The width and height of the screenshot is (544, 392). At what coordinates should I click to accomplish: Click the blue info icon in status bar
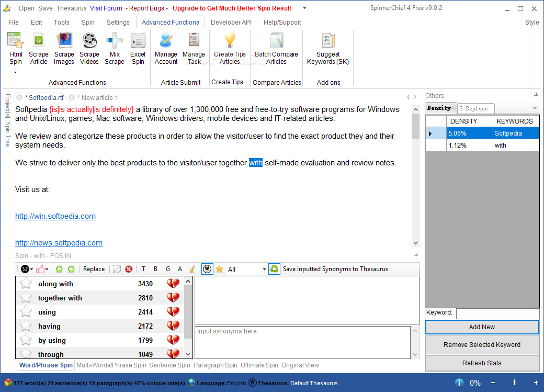click(x=459, y=383)
